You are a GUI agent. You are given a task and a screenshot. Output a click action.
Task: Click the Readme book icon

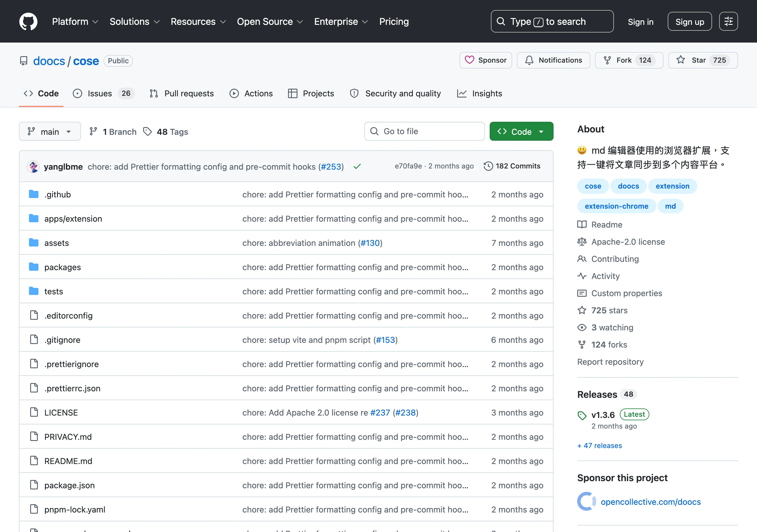[x=582, y=224]
